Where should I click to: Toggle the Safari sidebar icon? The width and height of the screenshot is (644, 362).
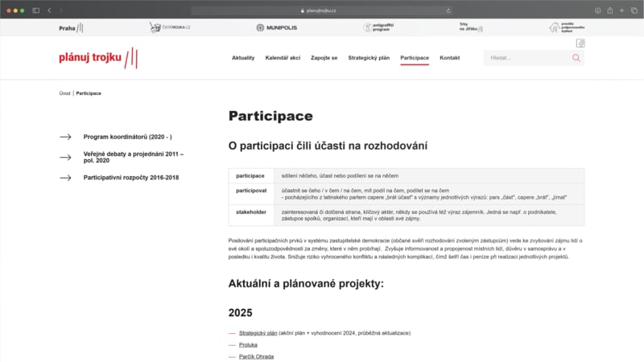click(36, 10)
